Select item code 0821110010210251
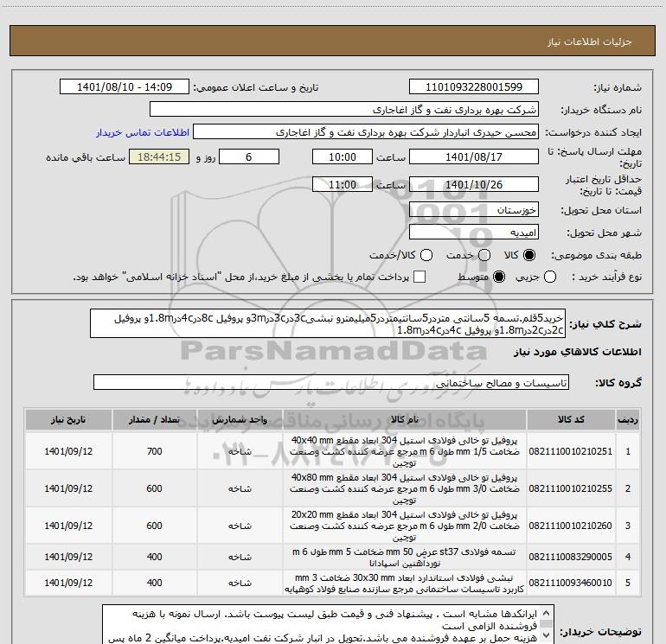Screen dimensions: 666x644 point(571,451)
